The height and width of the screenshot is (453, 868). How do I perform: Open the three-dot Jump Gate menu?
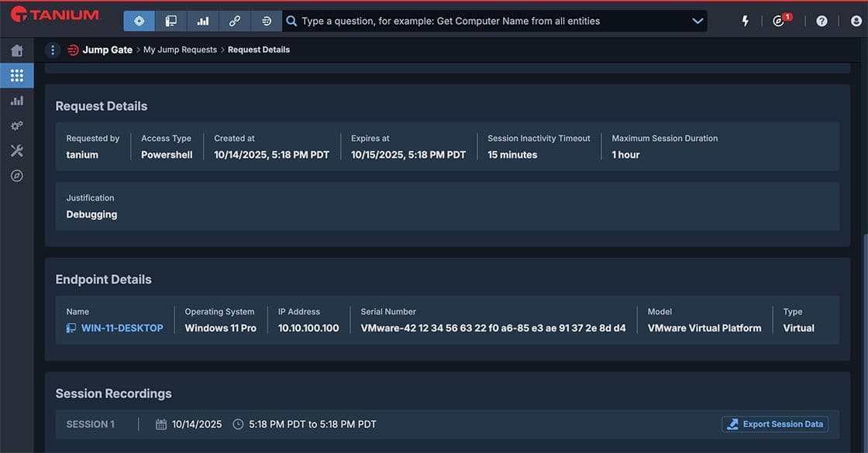point(53,50)
